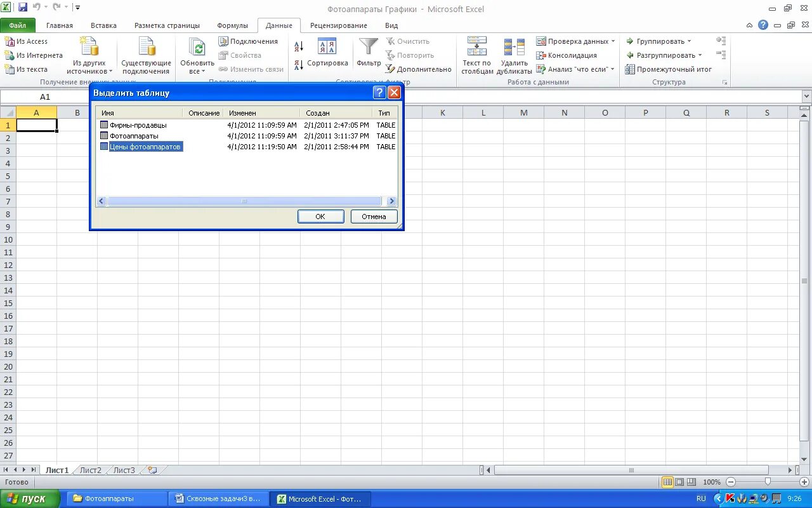Sort the list by Изменен column header
Screen dimensions: 812x508
pos(261,113)
